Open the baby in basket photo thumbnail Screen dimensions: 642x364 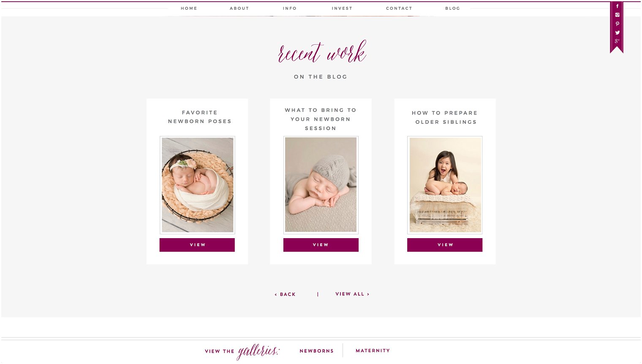pos(197,185)
